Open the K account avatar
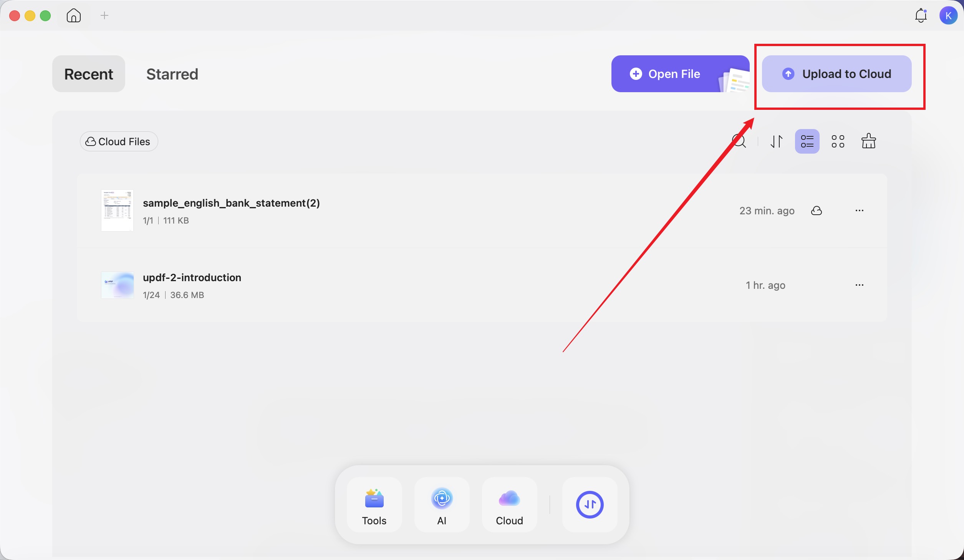964x560 pixels. 949,16
